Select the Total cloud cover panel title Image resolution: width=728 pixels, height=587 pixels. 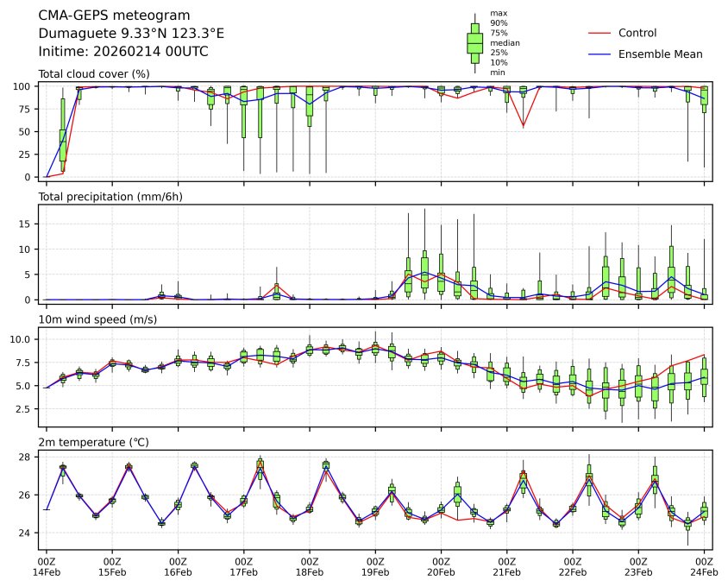point(94,74)
